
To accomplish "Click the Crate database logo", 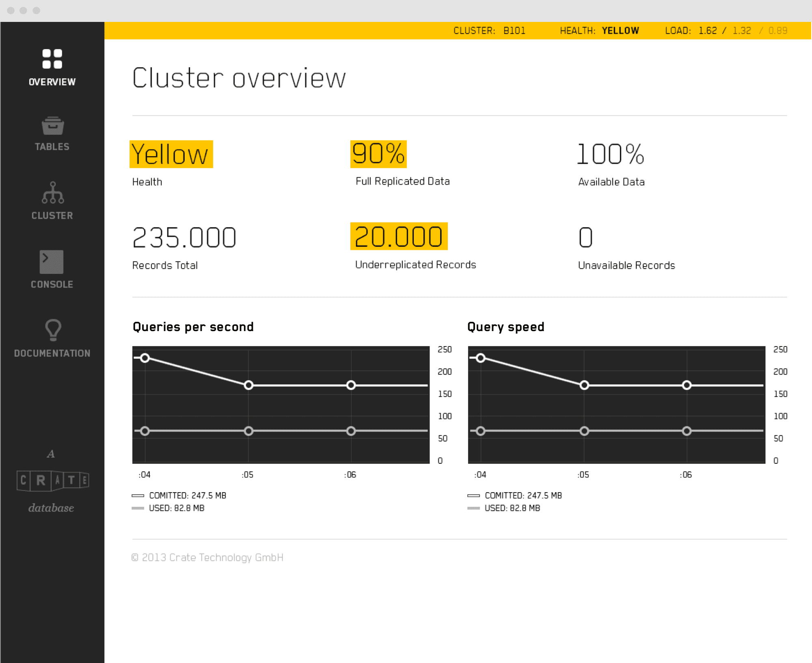I will coord(52,481).
